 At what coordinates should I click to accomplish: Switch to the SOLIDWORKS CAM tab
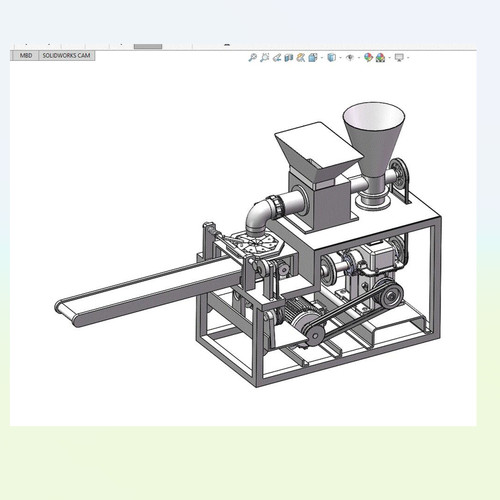pos(67,56)
